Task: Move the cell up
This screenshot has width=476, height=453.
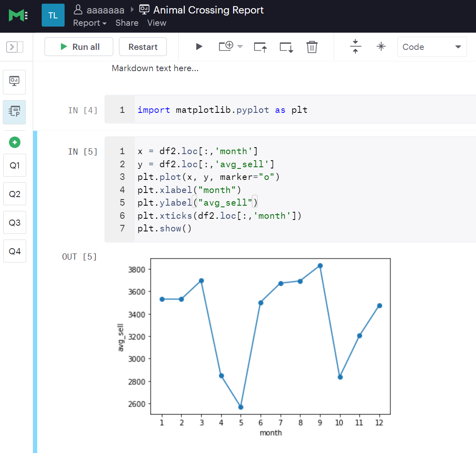Action: coord(260,47)
